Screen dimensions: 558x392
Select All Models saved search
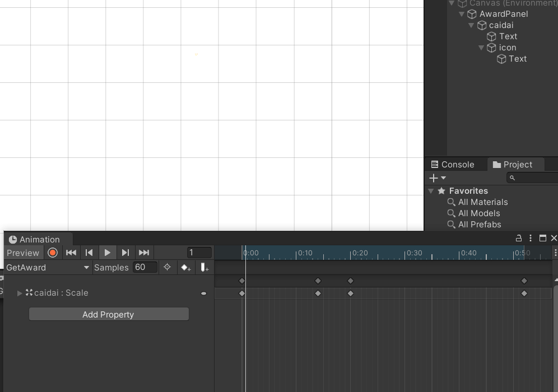coord(479,213)
